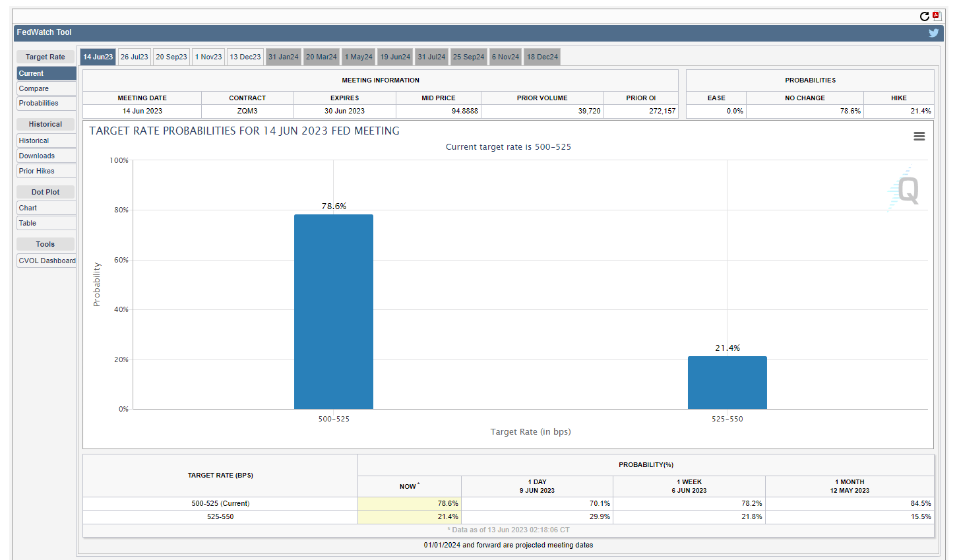Open the Probabilities view
Screen dimensions: 957x560
46,103
